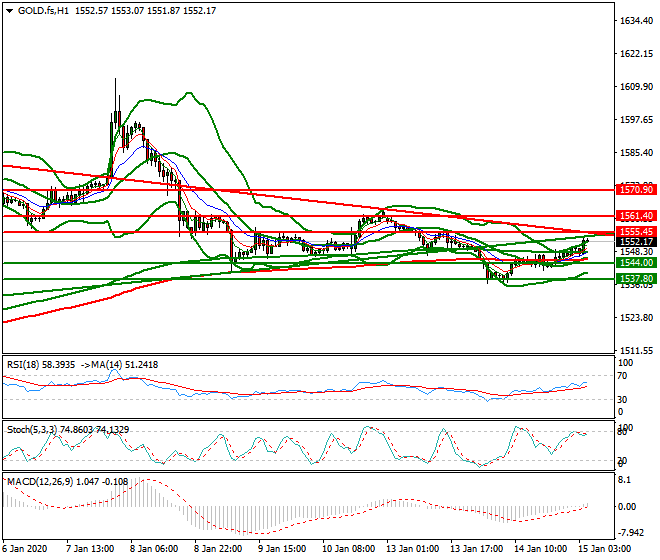660x560 pixels.
Task: Click the 1609.90 price scale value
Action: click(636, 86)
